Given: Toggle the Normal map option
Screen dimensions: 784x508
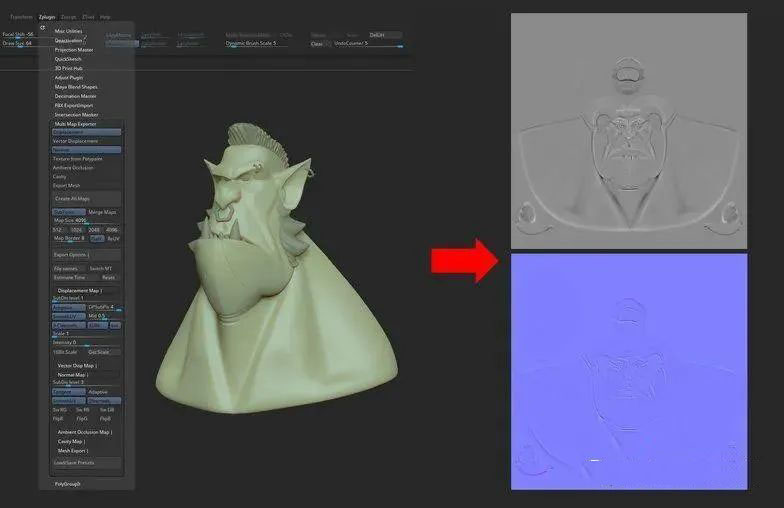Looking at the screenshot, I should coord(86,150).
